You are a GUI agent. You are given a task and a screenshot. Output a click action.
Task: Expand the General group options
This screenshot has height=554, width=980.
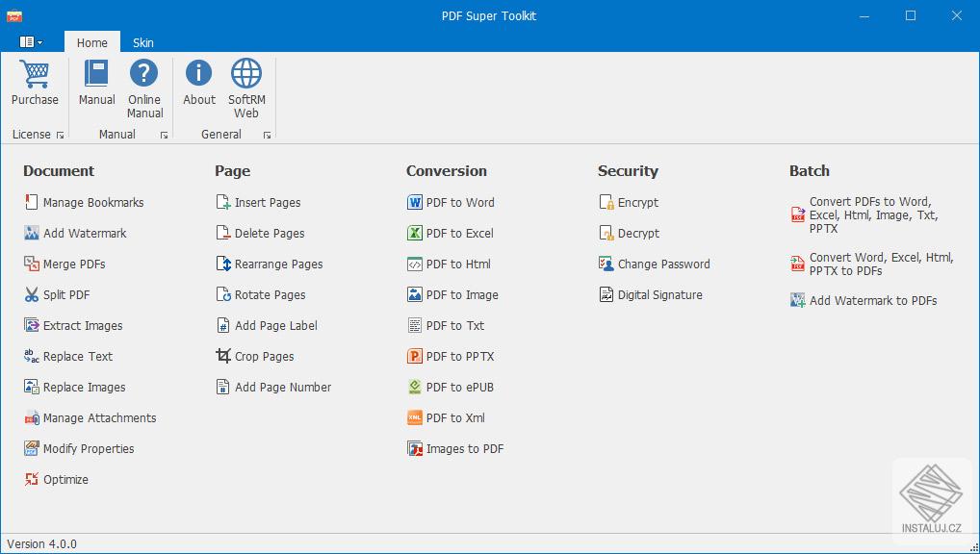coord(267,135)
